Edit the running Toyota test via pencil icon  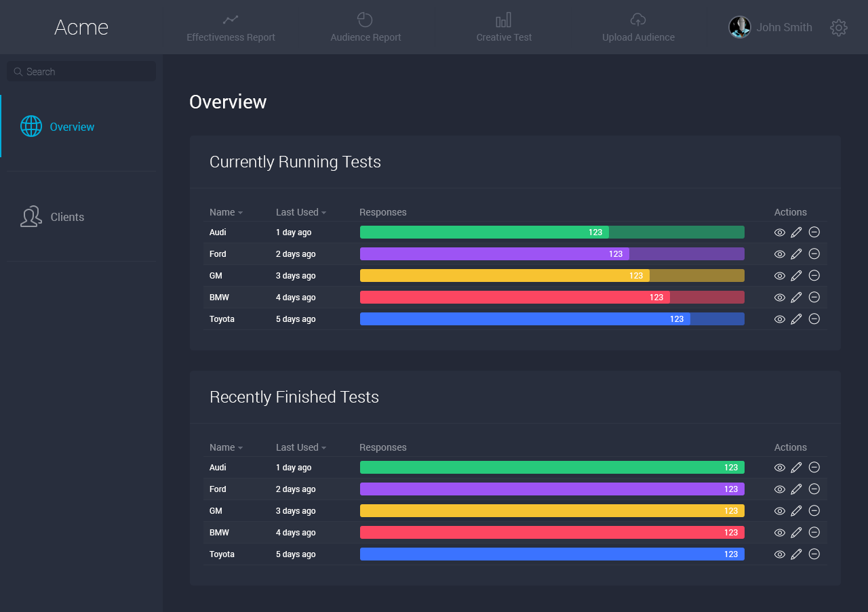point(796,319)
